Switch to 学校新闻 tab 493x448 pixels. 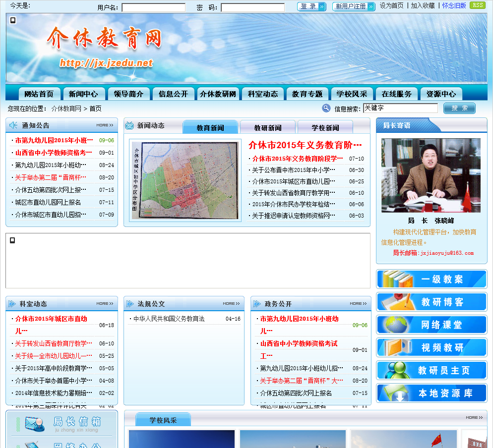coord(325,127)
